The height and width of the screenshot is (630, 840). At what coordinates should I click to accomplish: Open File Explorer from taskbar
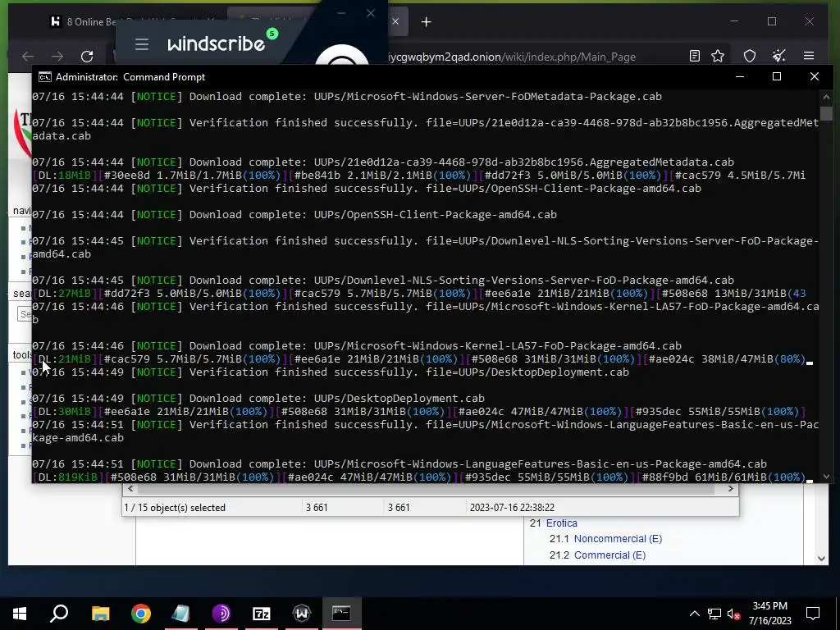click(100, 614)
